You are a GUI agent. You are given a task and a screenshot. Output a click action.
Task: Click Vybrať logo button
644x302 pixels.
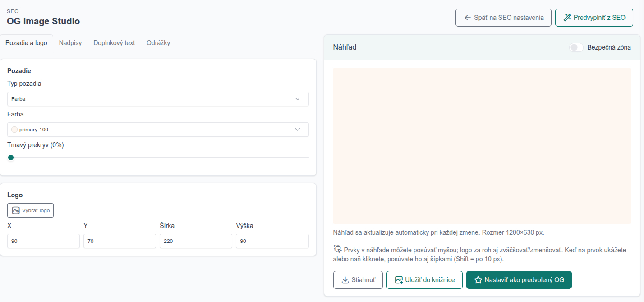30,210
